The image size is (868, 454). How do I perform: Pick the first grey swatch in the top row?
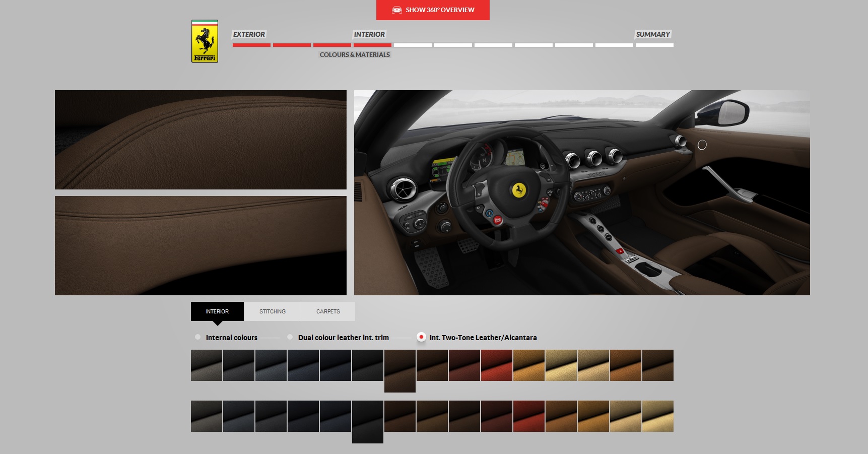click(207, 365)
